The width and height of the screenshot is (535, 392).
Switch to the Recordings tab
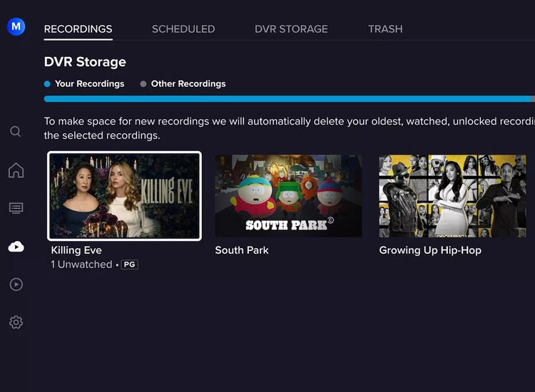(78, 29)
